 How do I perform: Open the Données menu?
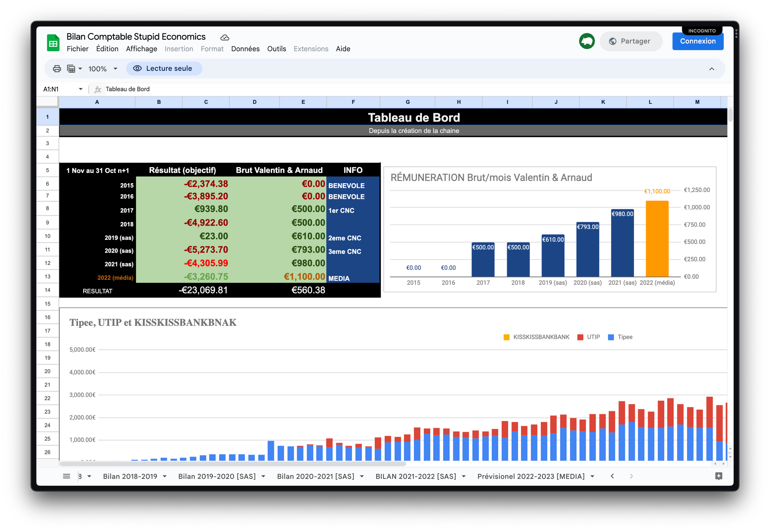coord(245,49)
